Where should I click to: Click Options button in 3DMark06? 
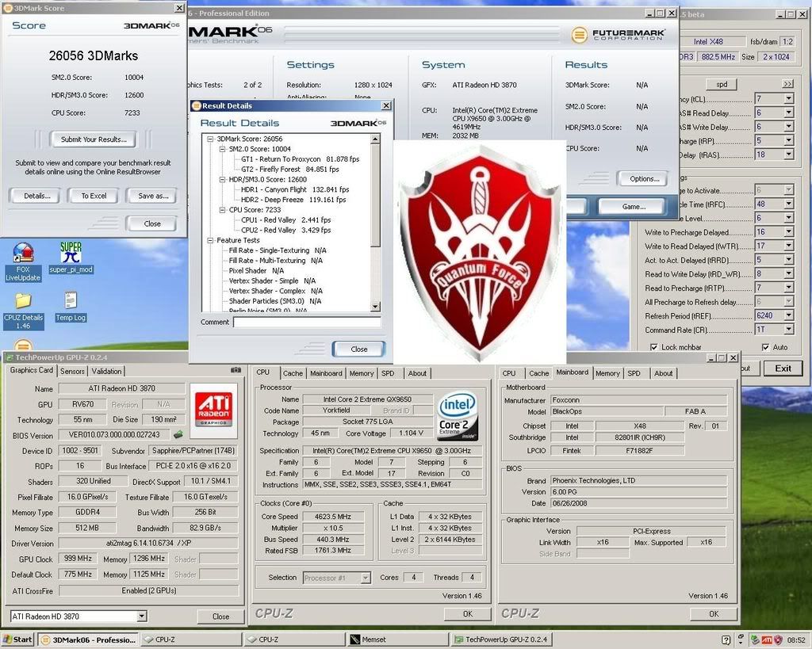point(644,179)
